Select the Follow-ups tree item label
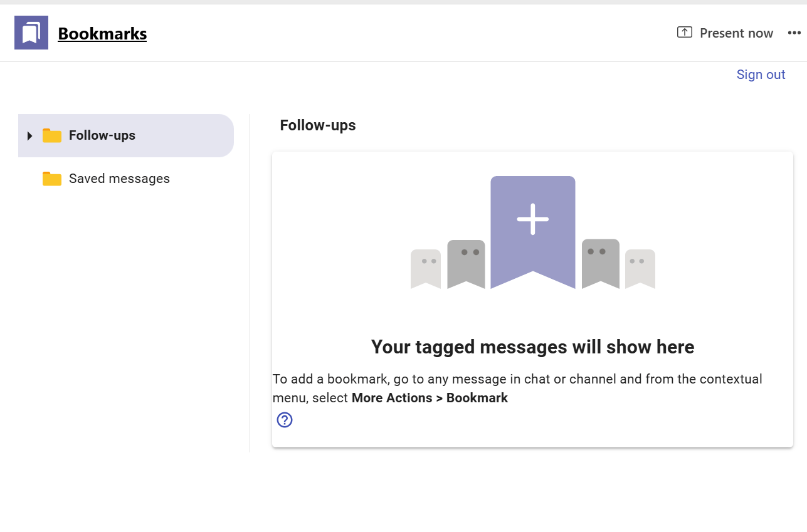 [x=102, y=135]
